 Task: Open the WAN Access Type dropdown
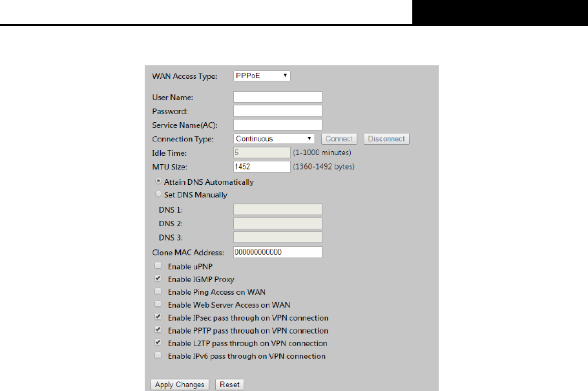[x=262, y=76]
